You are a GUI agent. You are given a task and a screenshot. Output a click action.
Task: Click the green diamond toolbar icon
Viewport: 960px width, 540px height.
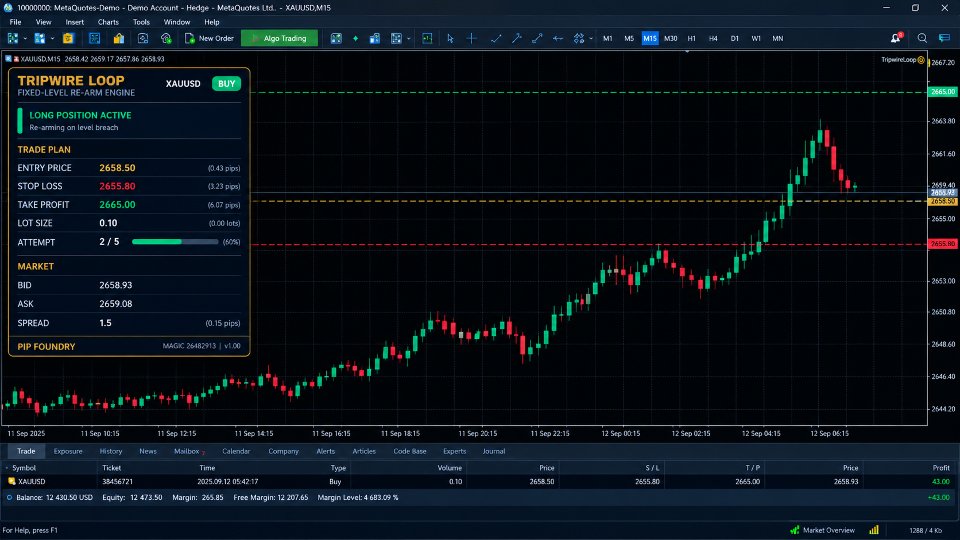pos(355,38)
